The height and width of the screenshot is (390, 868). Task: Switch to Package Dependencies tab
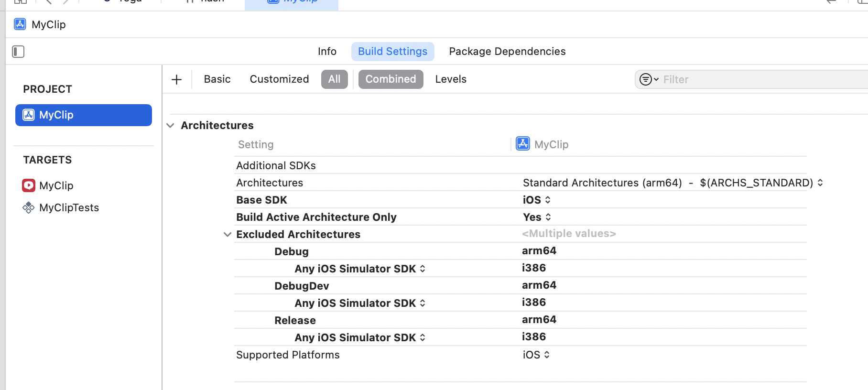tap(507, 52)
